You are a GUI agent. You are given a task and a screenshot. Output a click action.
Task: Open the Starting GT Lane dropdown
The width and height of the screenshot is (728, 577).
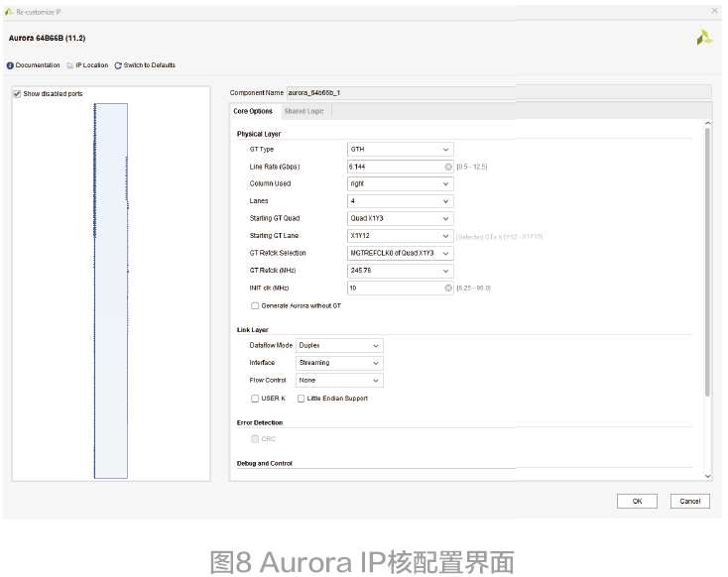click(x=401, y=236)
